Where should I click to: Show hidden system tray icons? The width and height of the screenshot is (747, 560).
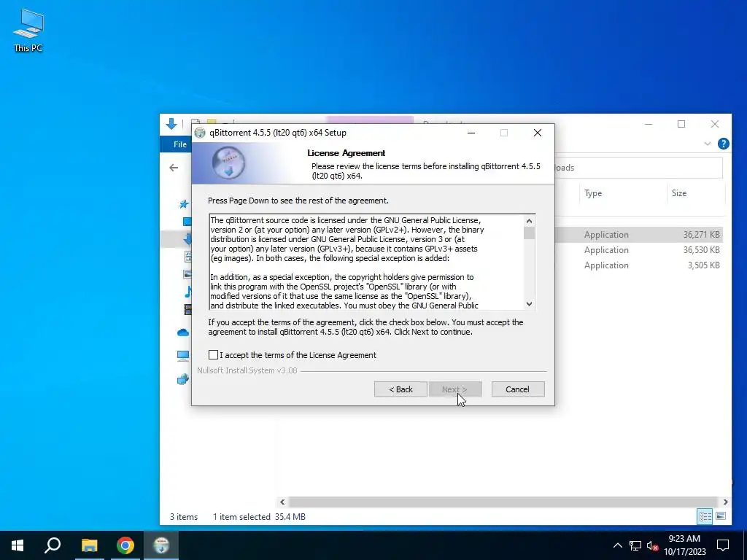click(x=617, y=545)
